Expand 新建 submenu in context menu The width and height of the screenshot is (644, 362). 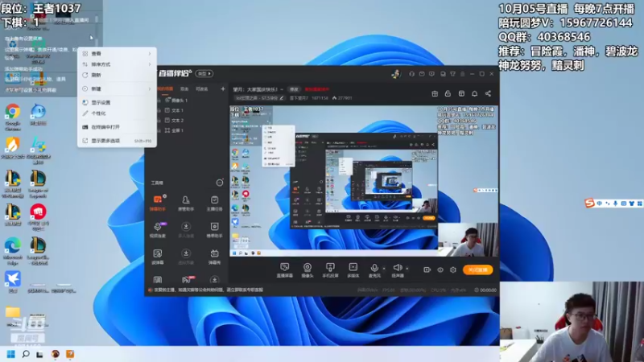click(117, 88)
